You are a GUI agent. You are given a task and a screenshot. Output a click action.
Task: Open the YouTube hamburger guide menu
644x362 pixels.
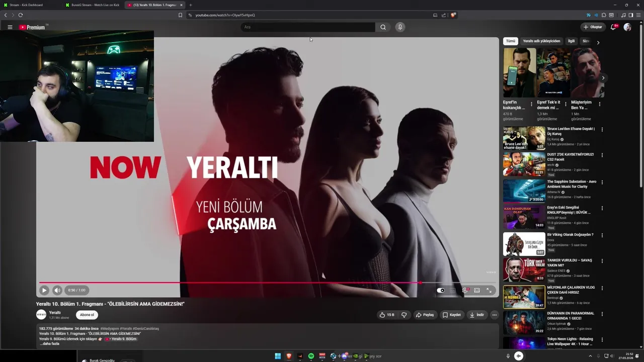(x=10, y=27)
